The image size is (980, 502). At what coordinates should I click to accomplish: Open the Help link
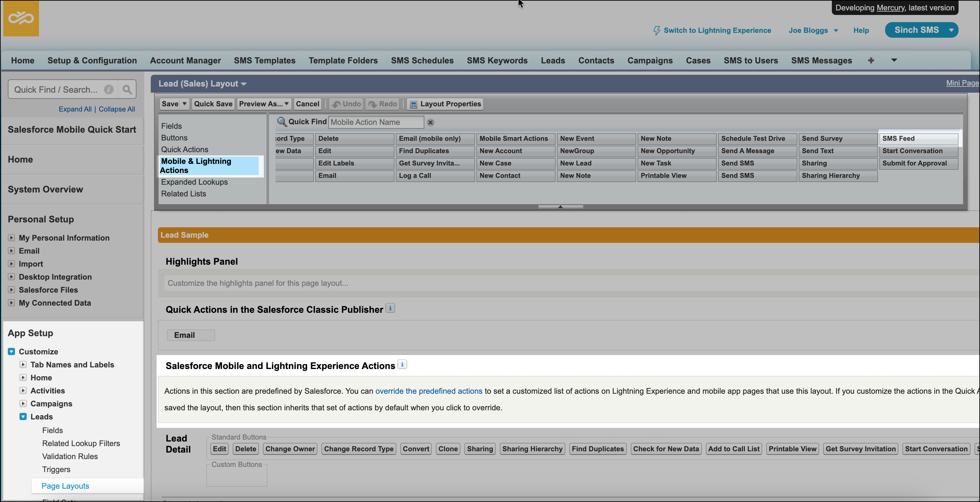coord(861,31)
